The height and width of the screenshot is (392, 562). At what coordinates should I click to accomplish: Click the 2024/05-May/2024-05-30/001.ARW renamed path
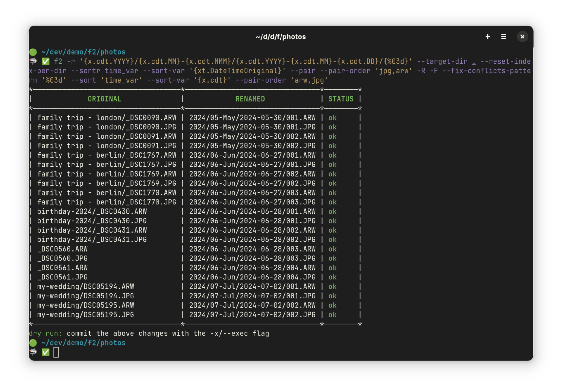(252, 118)
